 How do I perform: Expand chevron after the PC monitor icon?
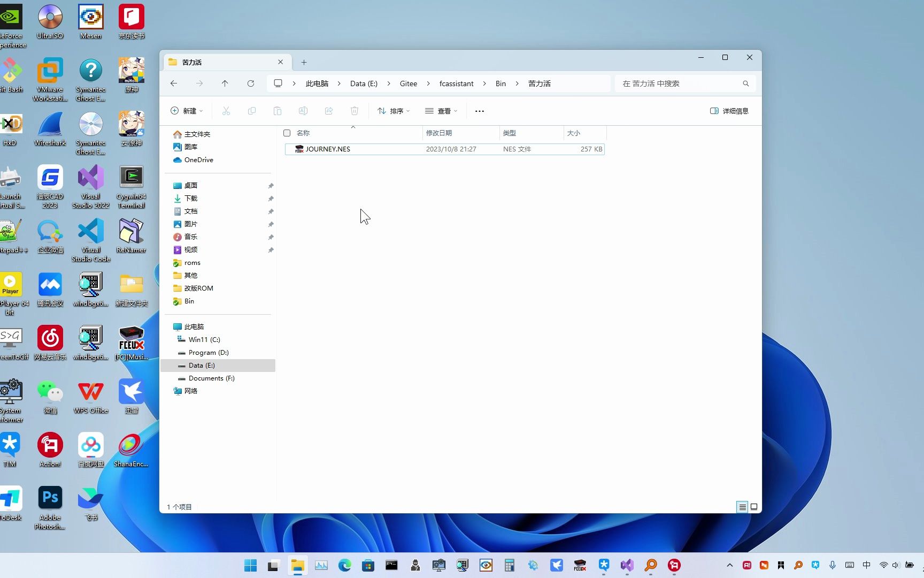point(294,83)
